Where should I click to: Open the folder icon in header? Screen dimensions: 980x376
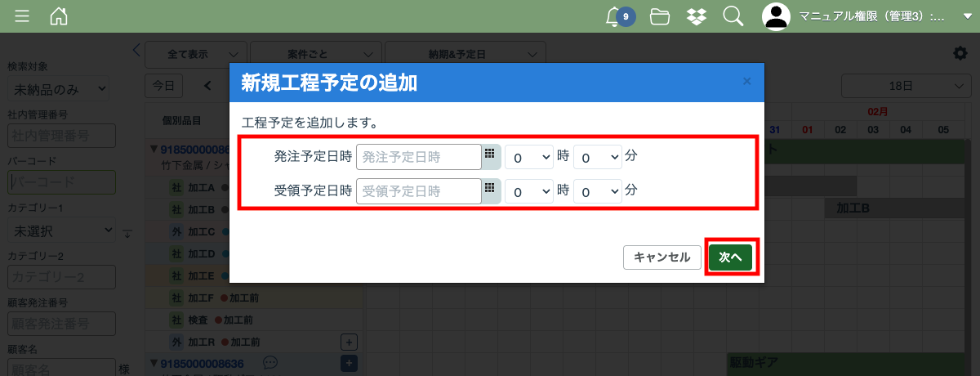click(660, 16)
